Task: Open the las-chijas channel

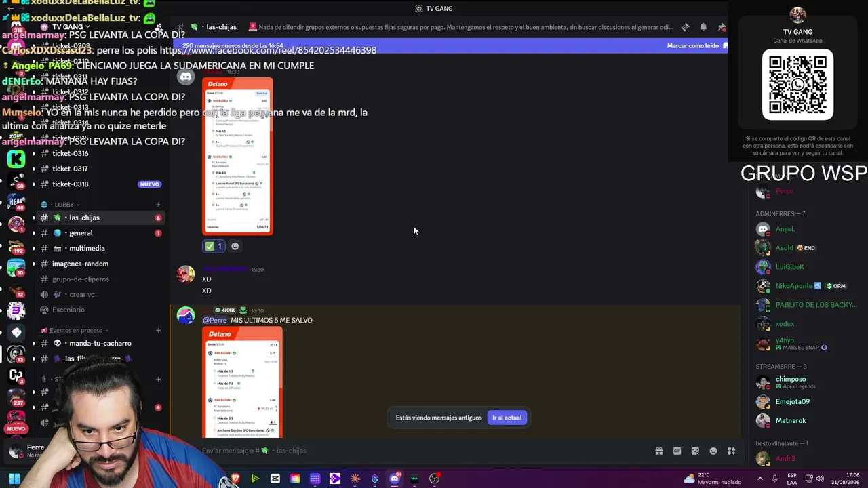Action: pos(100,218)
